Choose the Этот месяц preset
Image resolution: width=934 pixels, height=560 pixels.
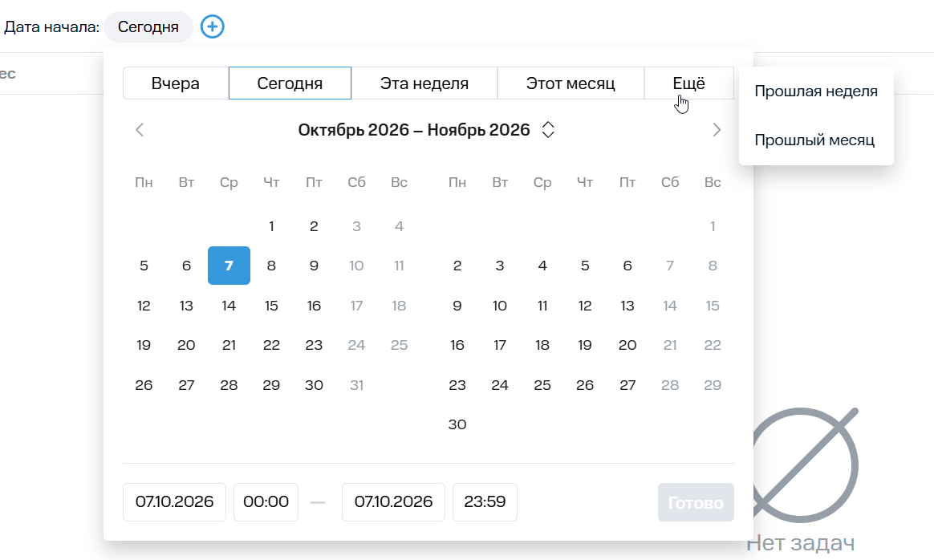571,83
